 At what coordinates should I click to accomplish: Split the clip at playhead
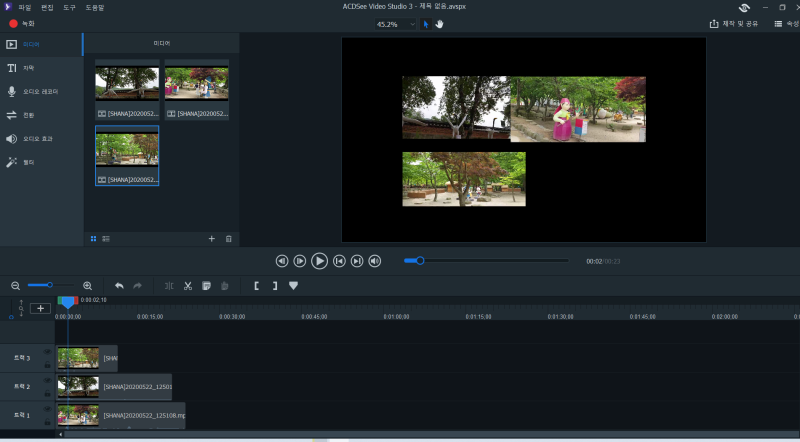(169, 286)
